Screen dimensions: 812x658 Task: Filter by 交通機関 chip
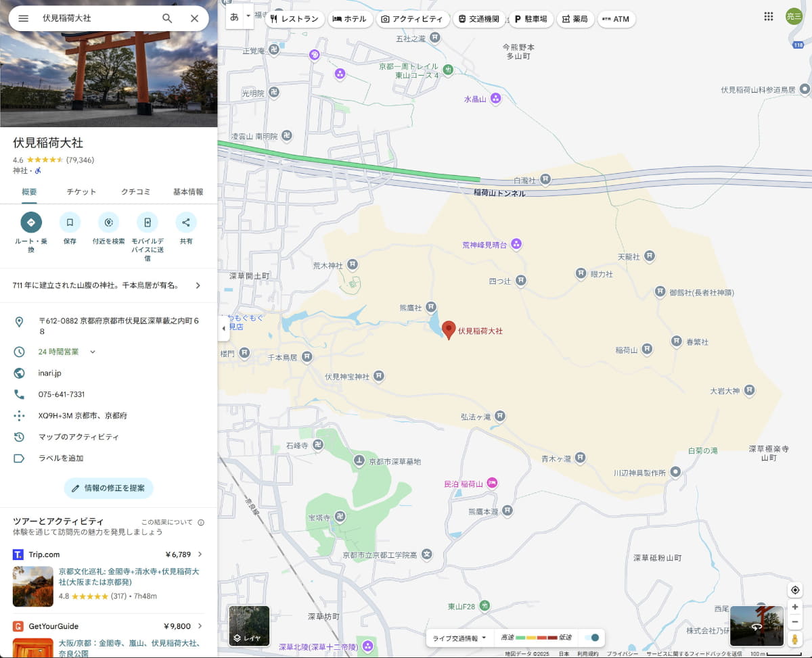pos(479,19)
